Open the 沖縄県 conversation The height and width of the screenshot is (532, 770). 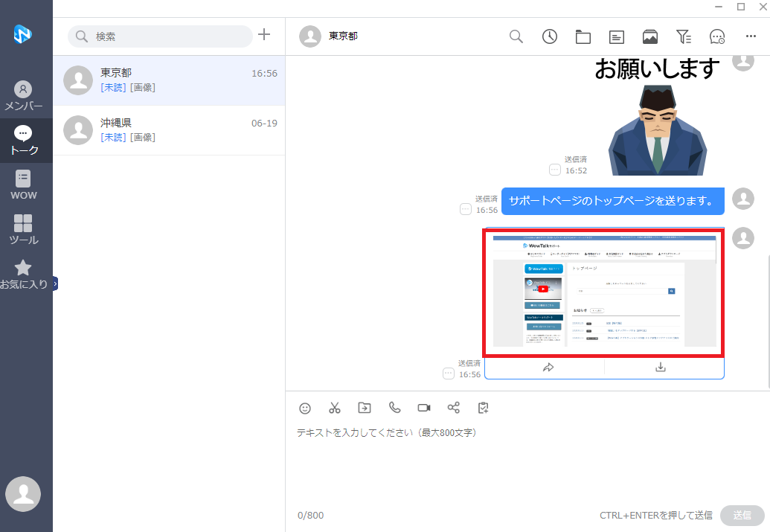(169, 129)
